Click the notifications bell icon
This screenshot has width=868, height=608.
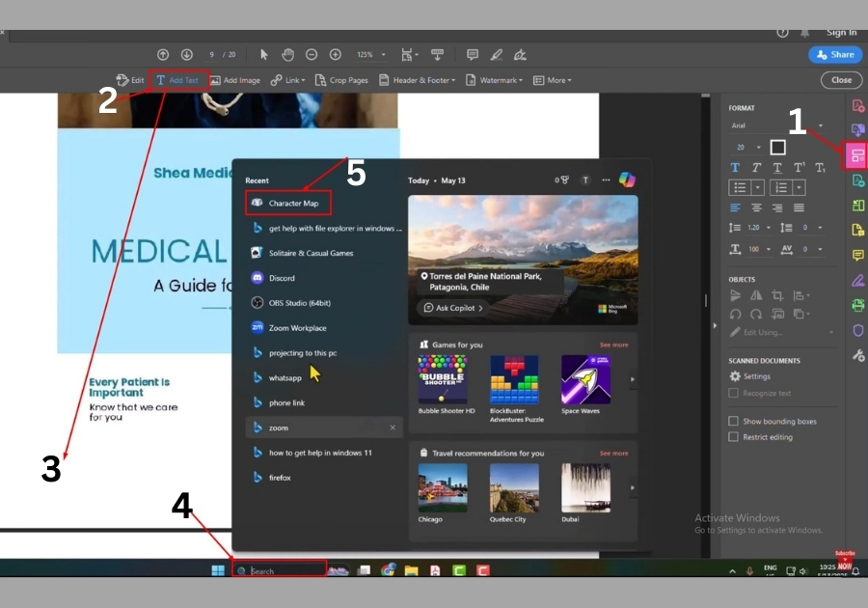coord(804,33)
